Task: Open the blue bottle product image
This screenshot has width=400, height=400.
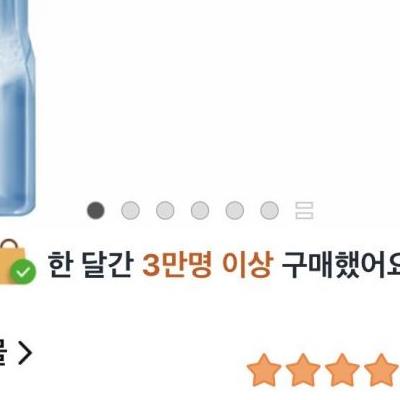Action: 17,107
